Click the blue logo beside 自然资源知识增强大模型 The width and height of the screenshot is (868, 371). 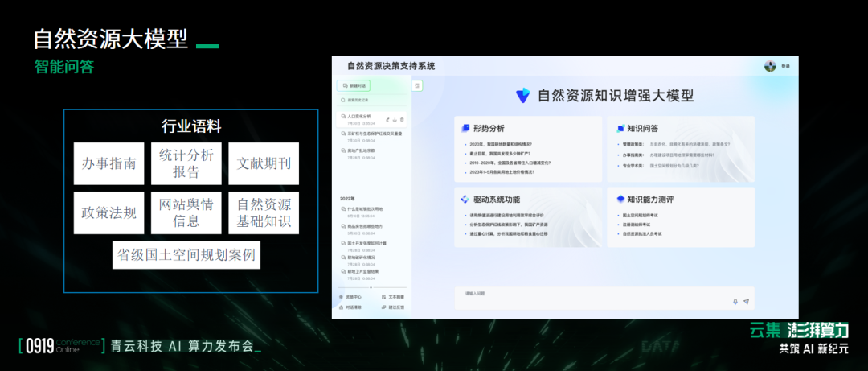point(522,96)
